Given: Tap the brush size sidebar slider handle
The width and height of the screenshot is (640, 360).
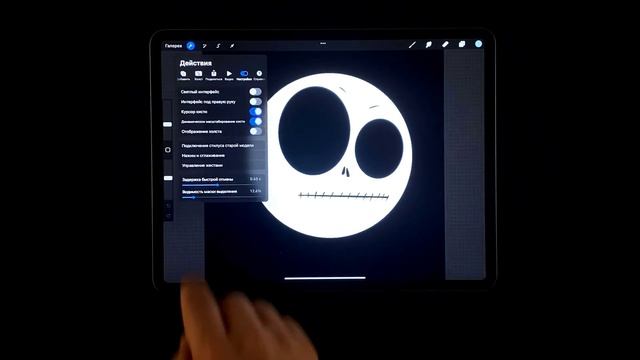Looking at the screenshot, I should coord(168,124).
